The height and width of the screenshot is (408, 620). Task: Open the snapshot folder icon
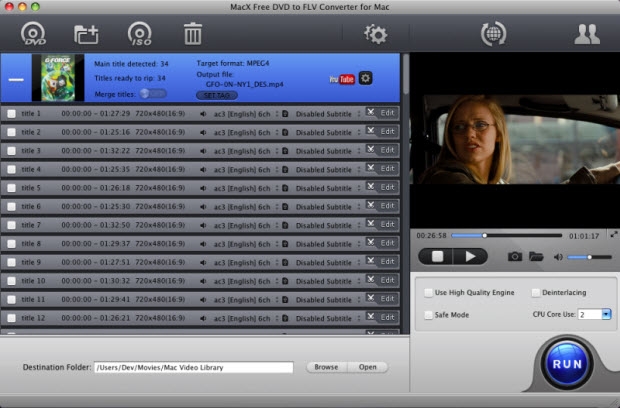click(537, 257)
